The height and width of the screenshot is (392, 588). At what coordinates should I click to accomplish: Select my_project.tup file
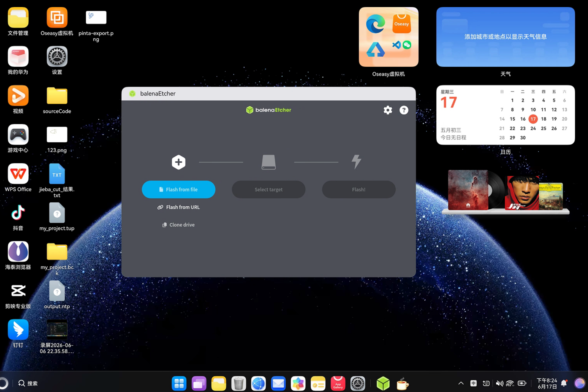(x=57, y=217)
